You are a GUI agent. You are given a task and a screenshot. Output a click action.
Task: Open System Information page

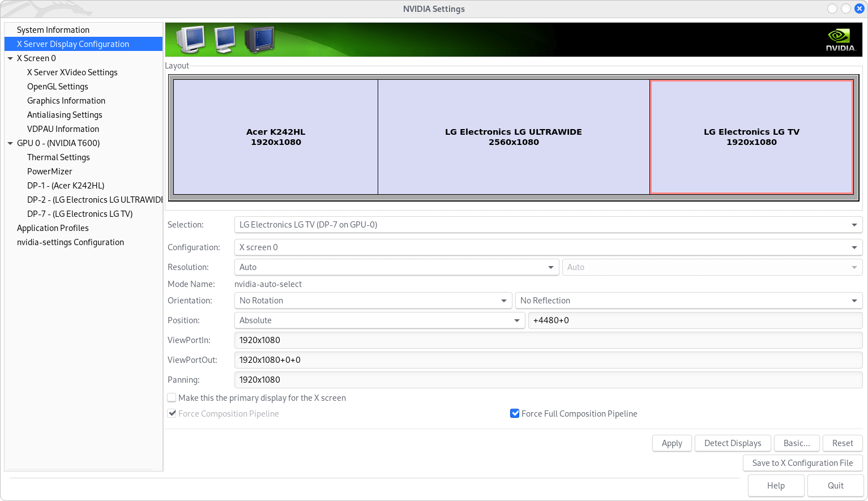(53, 30)
